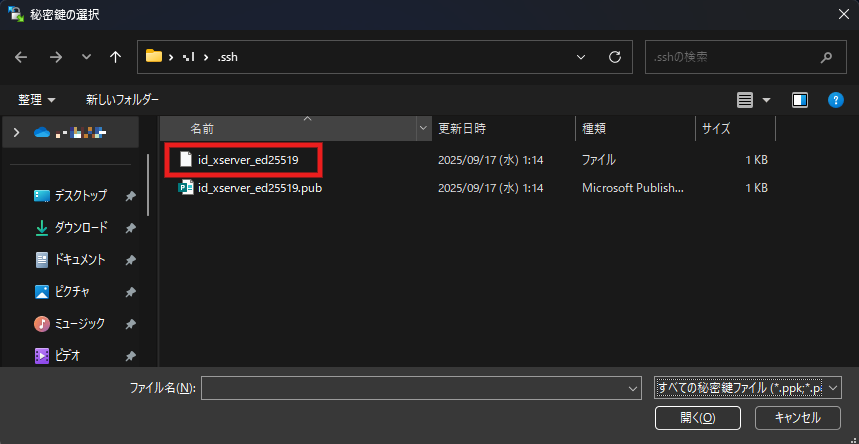Click the Forward navigation arrow
859x444 pixels.
tap(56, 57)
